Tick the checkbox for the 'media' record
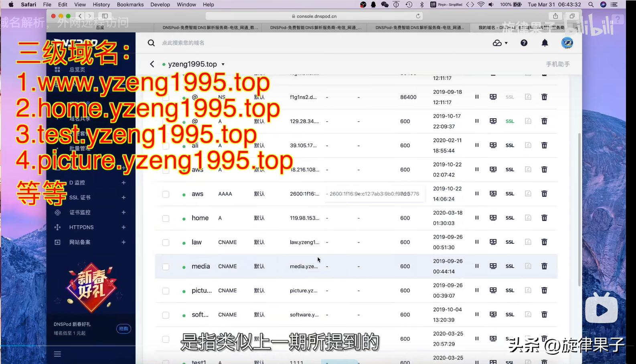This screenshot has width=636, height=364. 166,267
